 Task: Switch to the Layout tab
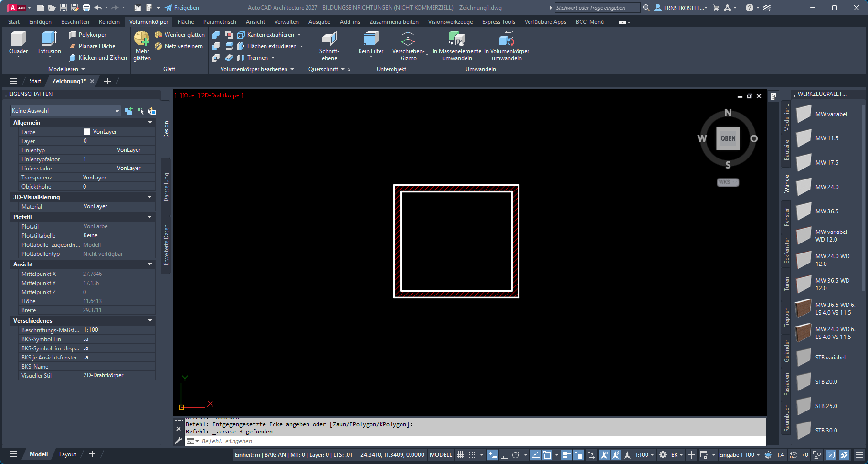click(x=68, y=454)
